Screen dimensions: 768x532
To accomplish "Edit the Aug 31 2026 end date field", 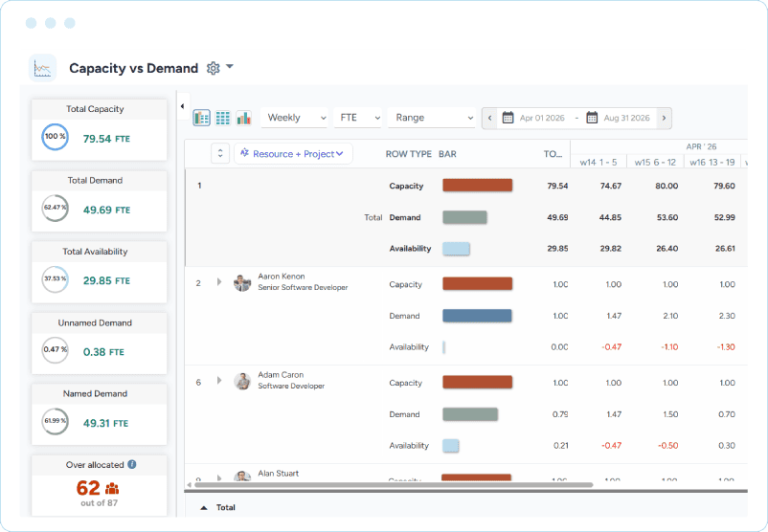I will 627,118.
